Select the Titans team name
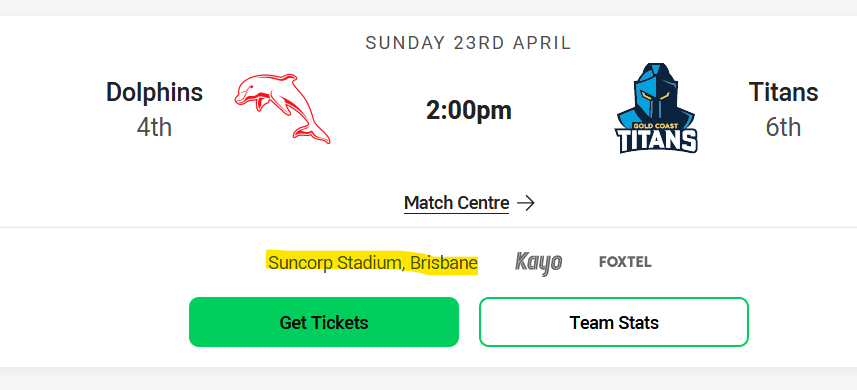 click(x=783, y=92)
